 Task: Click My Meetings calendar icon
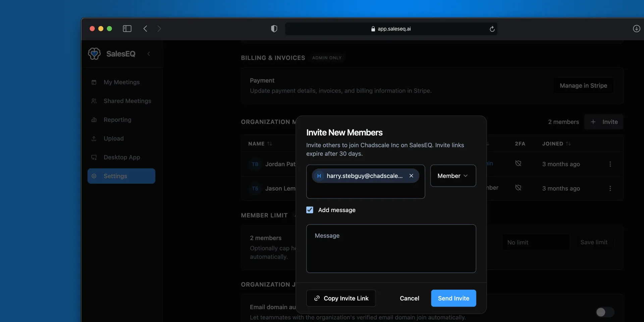[x=94, y=82]
